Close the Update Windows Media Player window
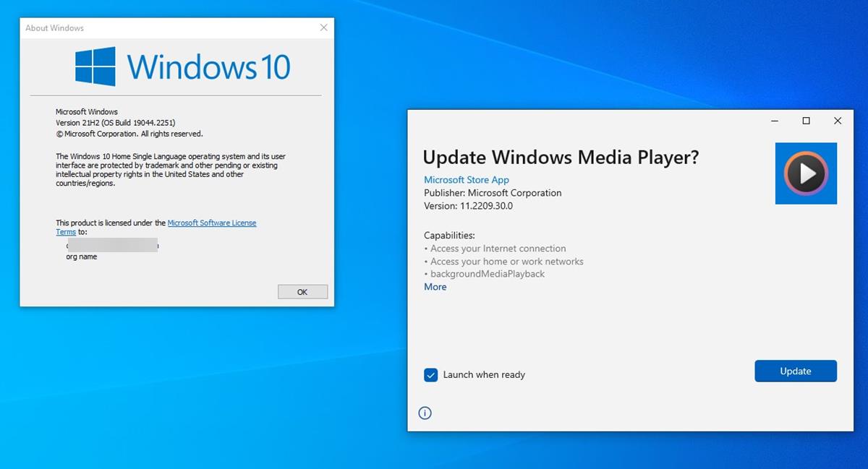Image resolution: width=868 pixels, height=469 pixels. [x=837, y=121]
